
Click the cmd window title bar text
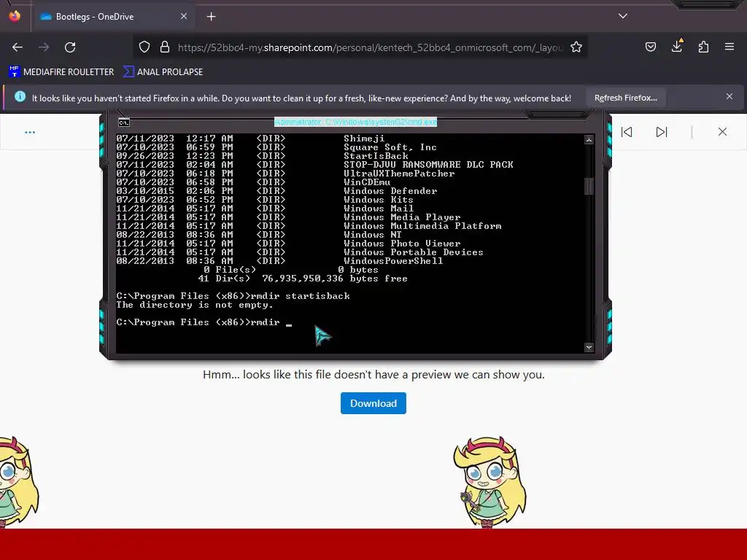[x=355, y=122]
